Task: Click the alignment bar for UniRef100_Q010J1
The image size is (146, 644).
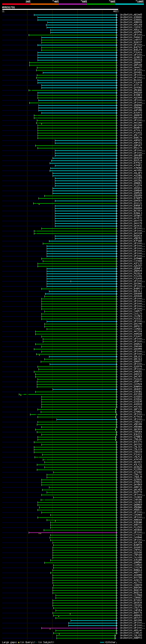Action: (75, 203)
